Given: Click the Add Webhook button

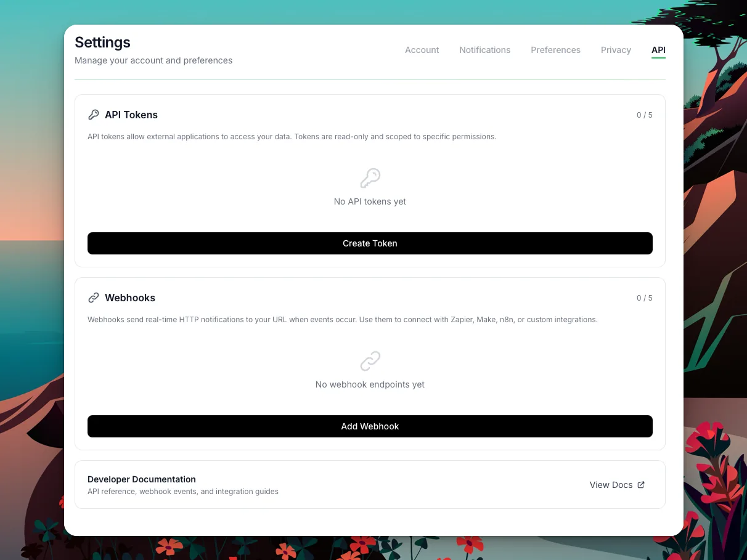Looking at the screenshot, I should pos(370,426).
